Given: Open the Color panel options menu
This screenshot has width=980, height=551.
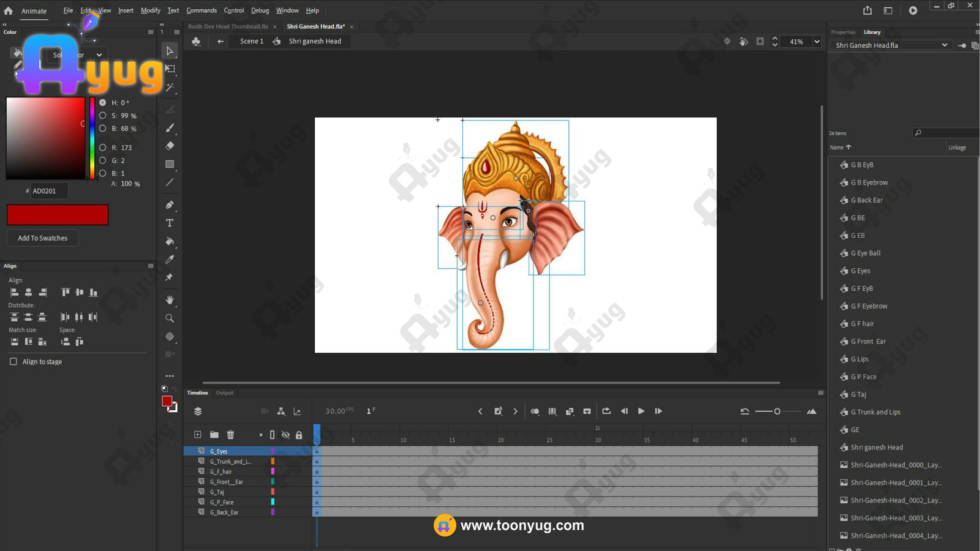Looking at the screenshot, I should 151,32.
